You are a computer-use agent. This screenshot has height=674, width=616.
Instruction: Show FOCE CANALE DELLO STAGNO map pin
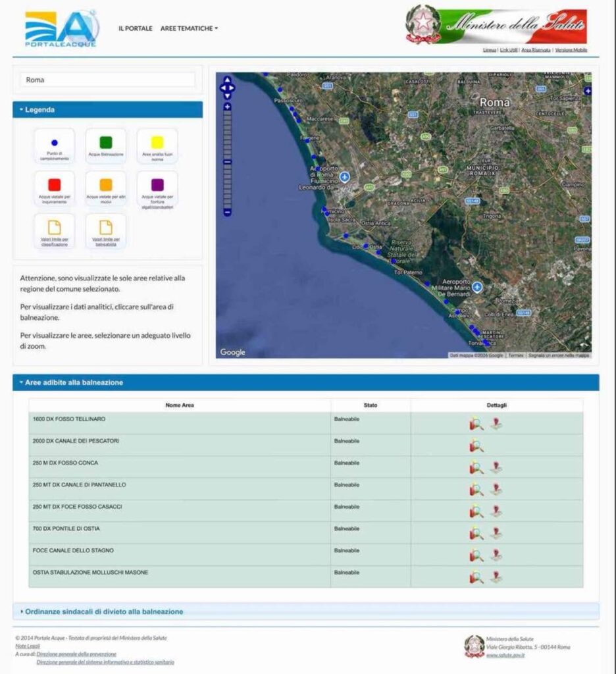pos(496,556)
